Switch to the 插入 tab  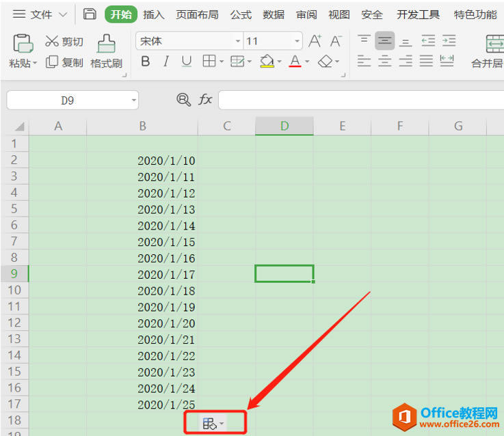coord(153,14)
